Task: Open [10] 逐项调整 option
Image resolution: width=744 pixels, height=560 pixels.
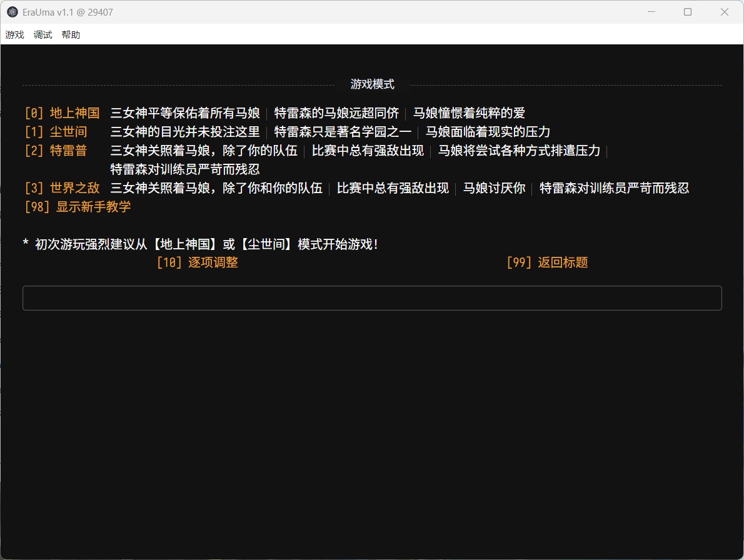Action: click(198, 262)
